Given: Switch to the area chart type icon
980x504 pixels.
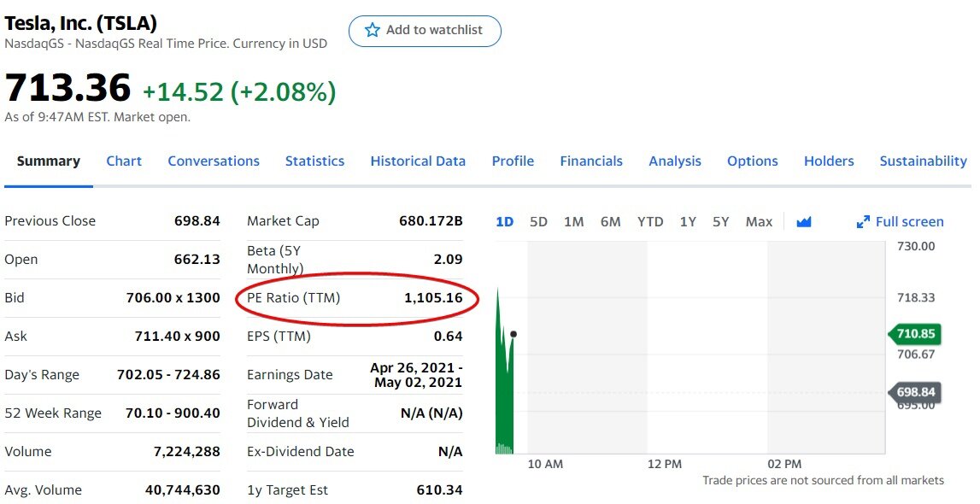Looking at the screenshot, I should (x=804, y=222).
